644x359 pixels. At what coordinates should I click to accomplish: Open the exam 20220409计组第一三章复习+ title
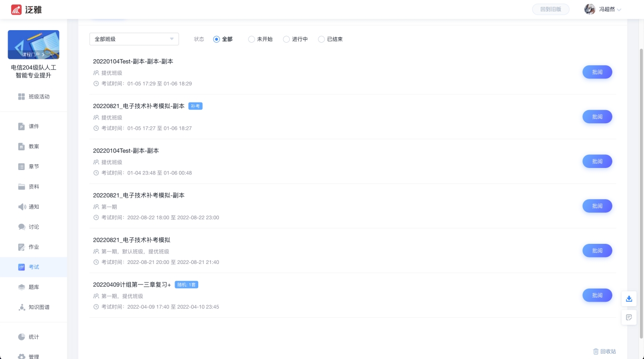(x=132, y=285)
